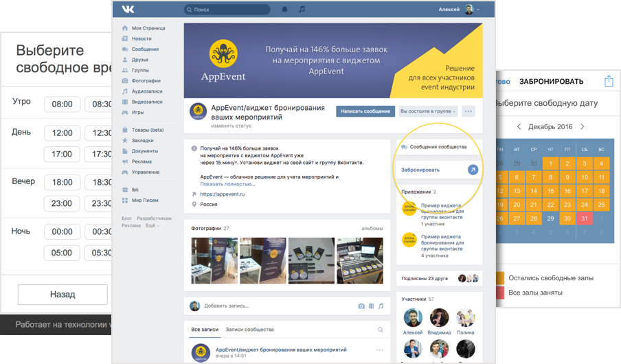The image size is (621, 364).
Task: Click the share icon in booking window
Action: coord(609,81)
